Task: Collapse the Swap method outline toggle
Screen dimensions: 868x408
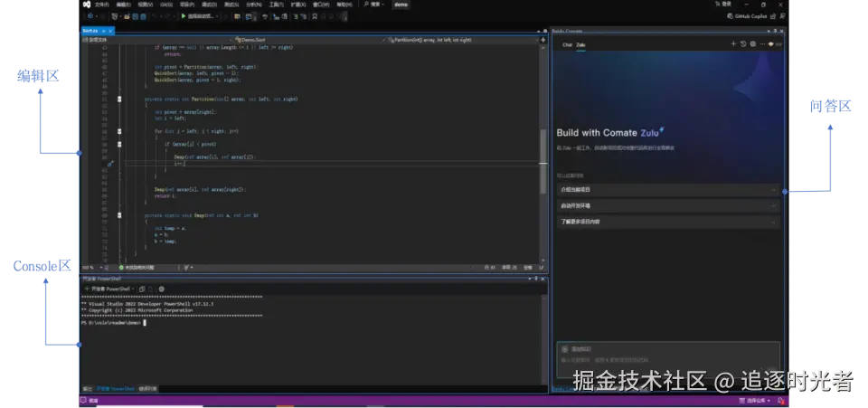Action: (x=119, y=214)
